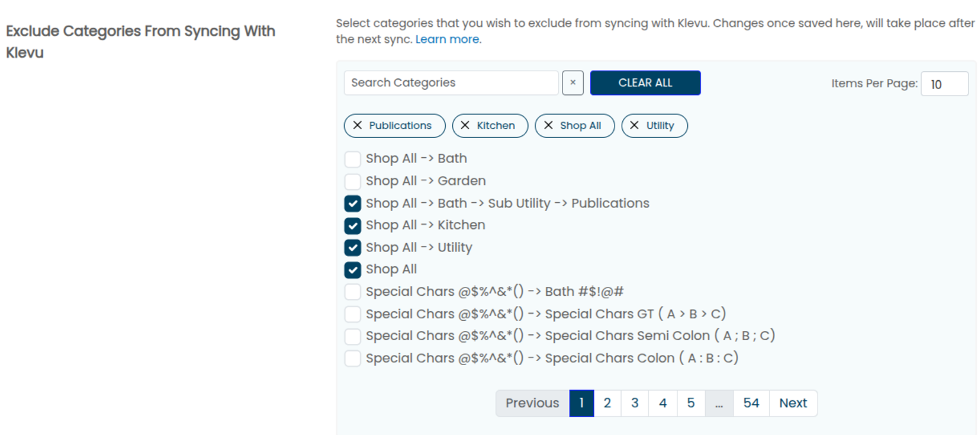Remove the Kitchen tag chip
This screenshot has width=980, height=435.
point(466,126)
